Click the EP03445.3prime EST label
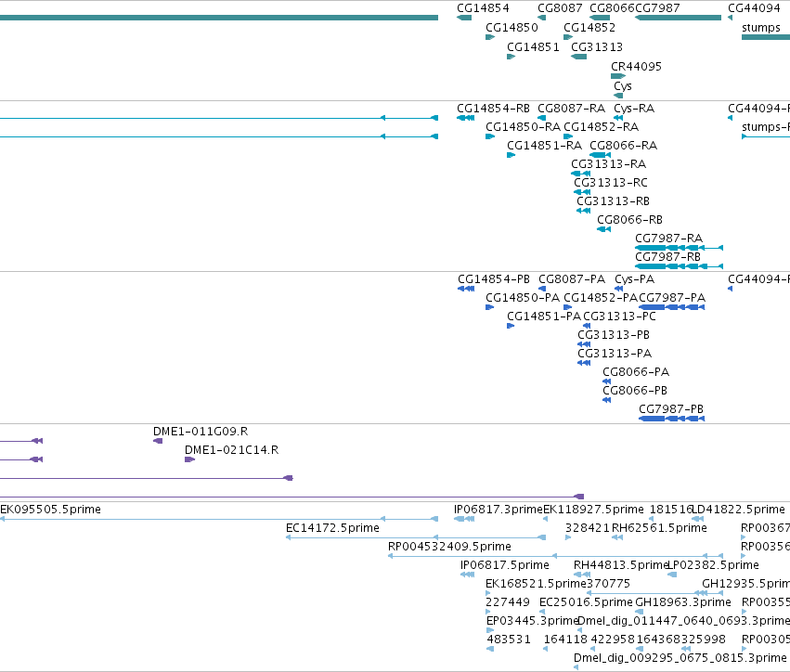Screen dimensions: 790x672 tap(532, 621)
